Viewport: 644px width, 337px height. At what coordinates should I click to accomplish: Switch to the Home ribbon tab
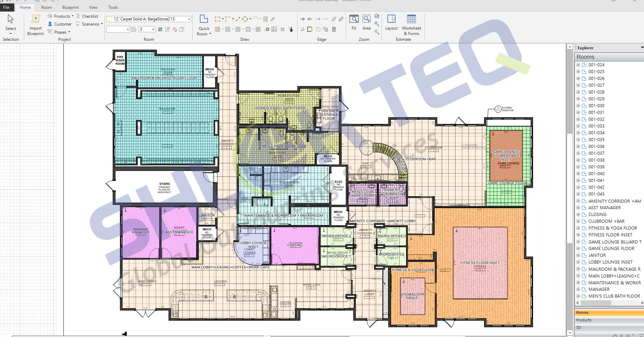point(25,7)
